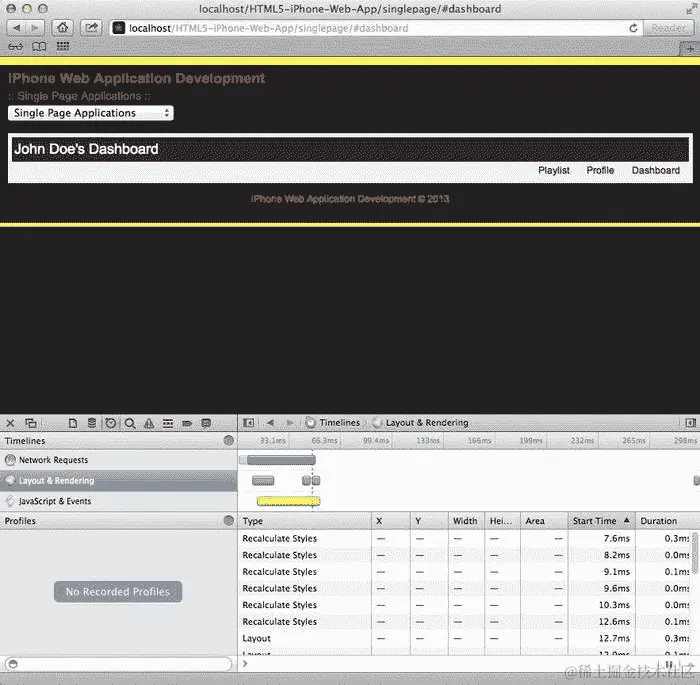This screenshot has height=685, width=700.
Task: Sort table by Width column header
Action: [466, 521]
